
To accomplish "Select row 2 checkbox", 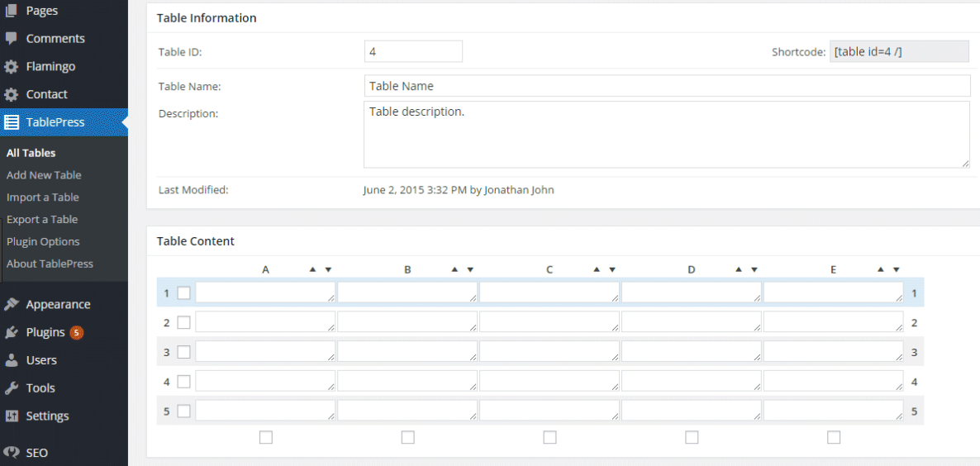I will point(183,323).
